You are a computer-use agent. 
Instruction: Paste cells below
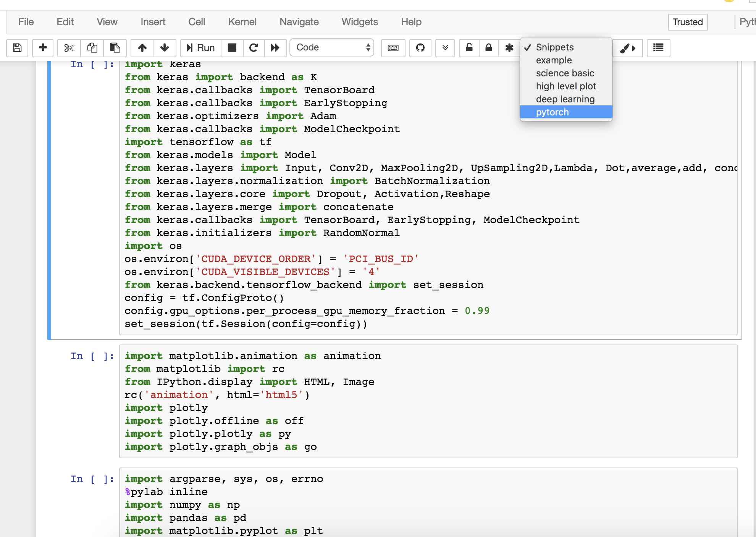click(115, 48)
